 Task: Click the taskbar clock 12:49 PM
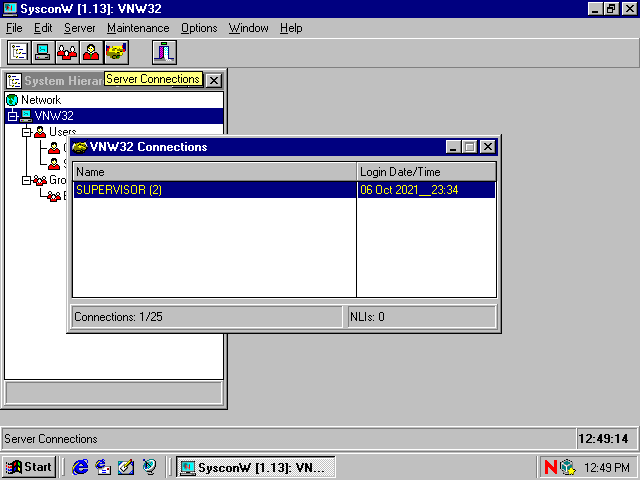point(607,467)
